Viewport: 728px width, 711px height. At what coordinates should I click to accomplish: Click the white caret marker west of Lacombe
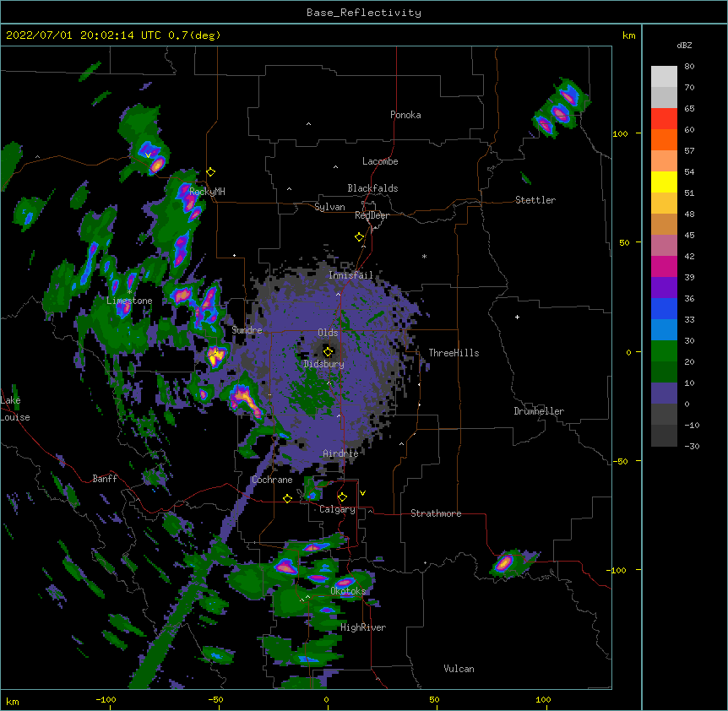(335, 166)
